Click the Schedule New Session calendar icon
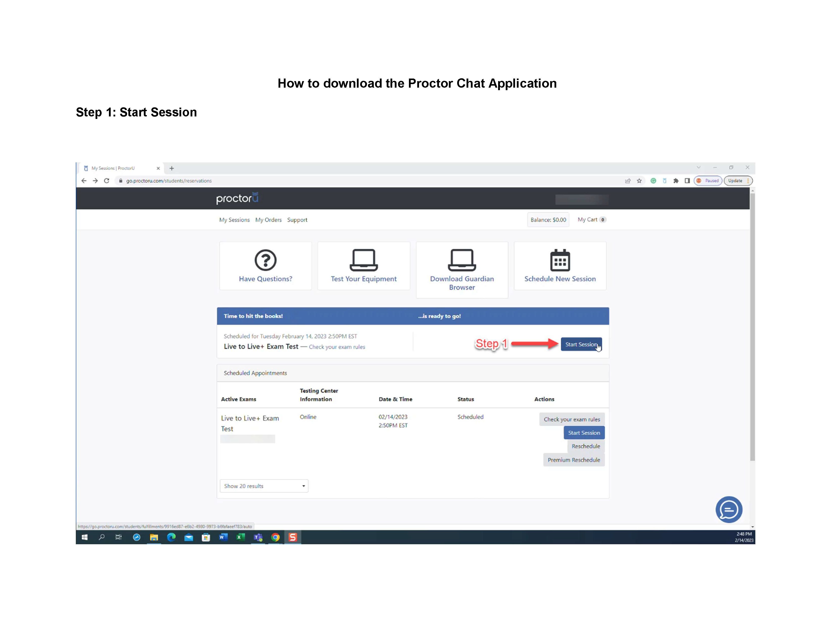The height and width of the screenshot is (644, 834). (x=560, y=260)
